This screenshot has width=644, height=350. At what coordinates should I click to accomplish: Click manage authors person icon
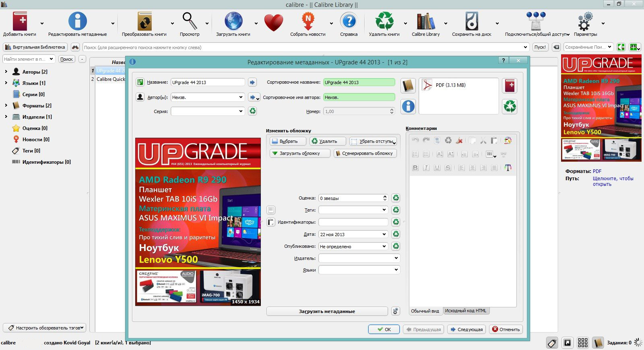pos(140,97)
